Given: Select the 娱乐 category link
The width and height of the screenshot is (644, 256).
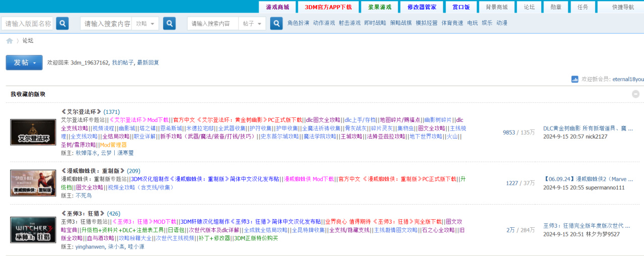Looking at the screenshot, I should pyautogui.click(x=487, y=23).
